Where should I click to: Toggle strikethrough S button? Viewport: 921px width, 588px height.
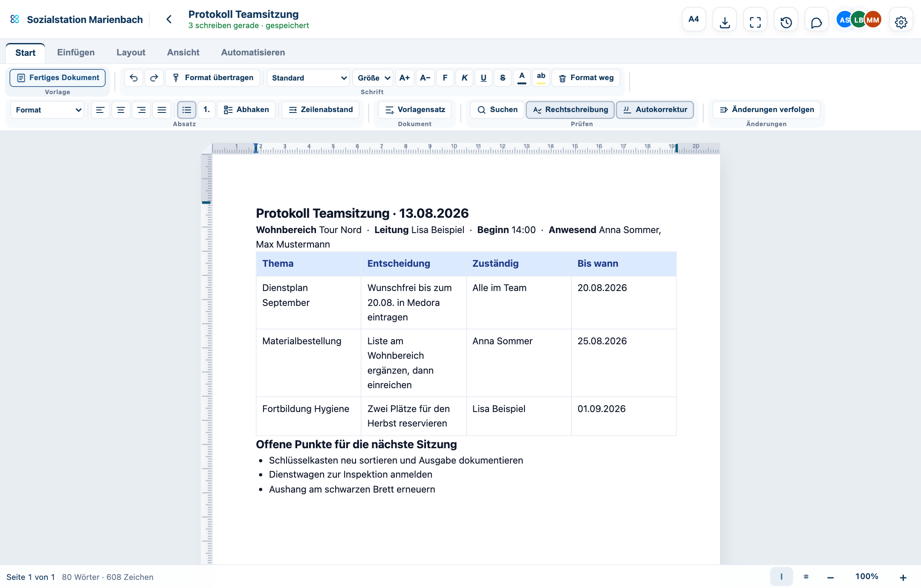[503, 78]
